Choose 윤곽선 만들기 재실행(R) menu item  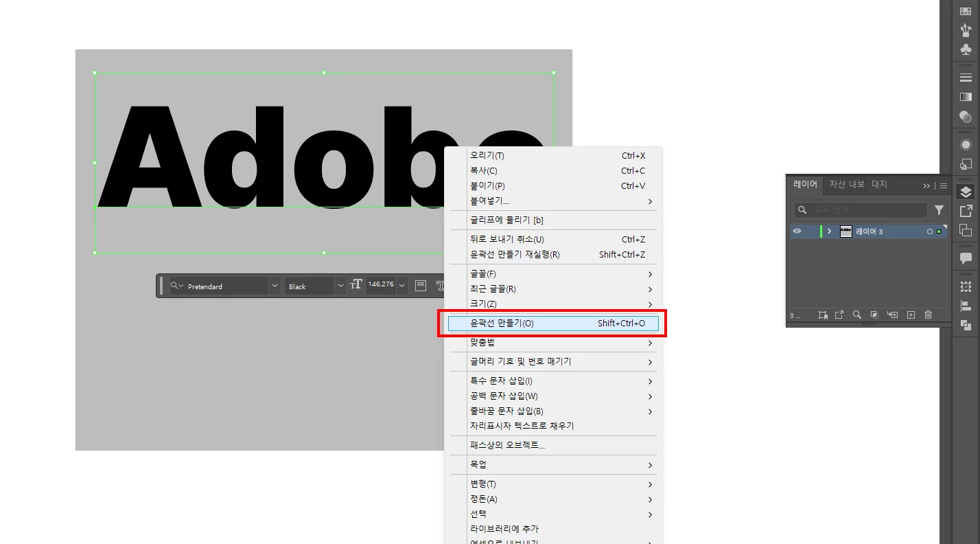[553, 255]
